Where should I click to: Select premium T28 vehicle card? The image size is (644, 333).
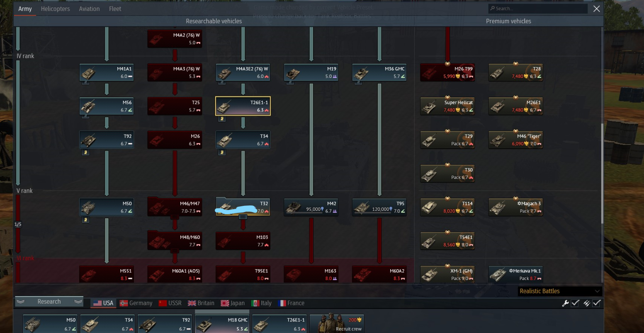(515, 72)
